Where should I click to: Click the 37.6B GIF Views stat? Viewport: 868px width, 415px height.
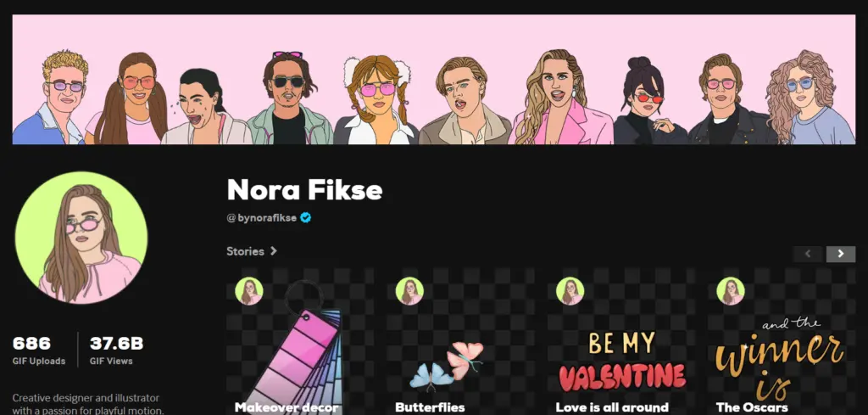click(116, 351)
